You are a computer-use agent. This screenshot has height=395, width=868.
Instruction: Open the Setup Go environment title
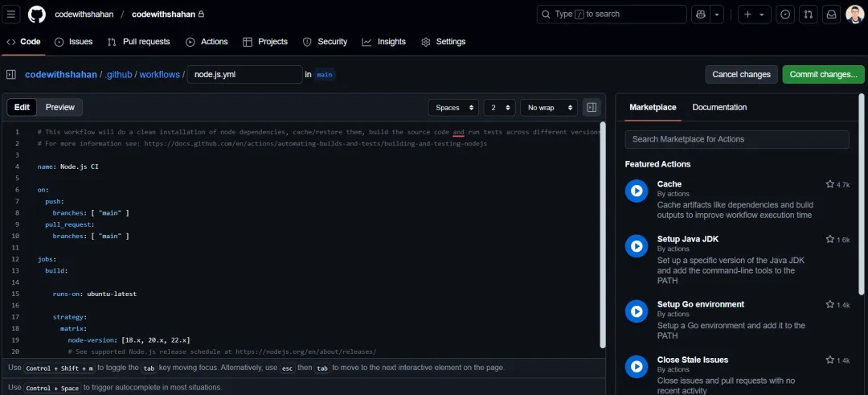click(x=701, y=304)
